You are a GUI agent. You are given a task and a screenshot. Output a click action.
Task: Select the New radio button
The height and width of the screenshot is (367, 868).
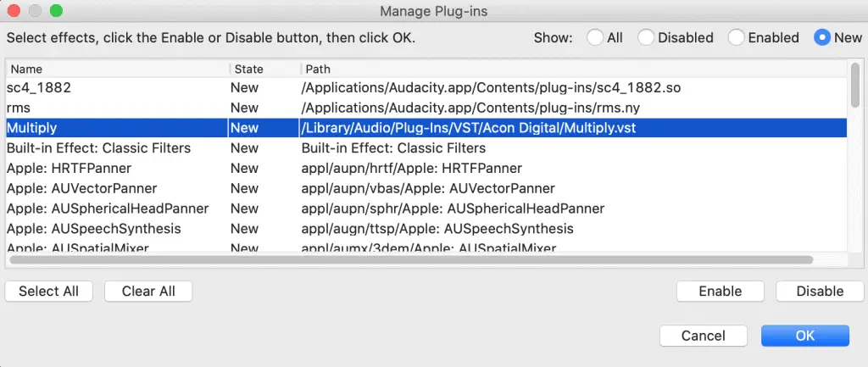pyautogui.click(x=822, y=37)
